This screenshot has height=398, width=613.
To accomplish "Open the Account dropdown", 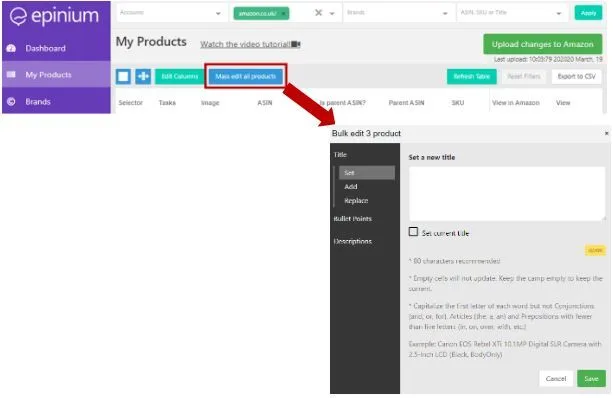I will [172, 13].
